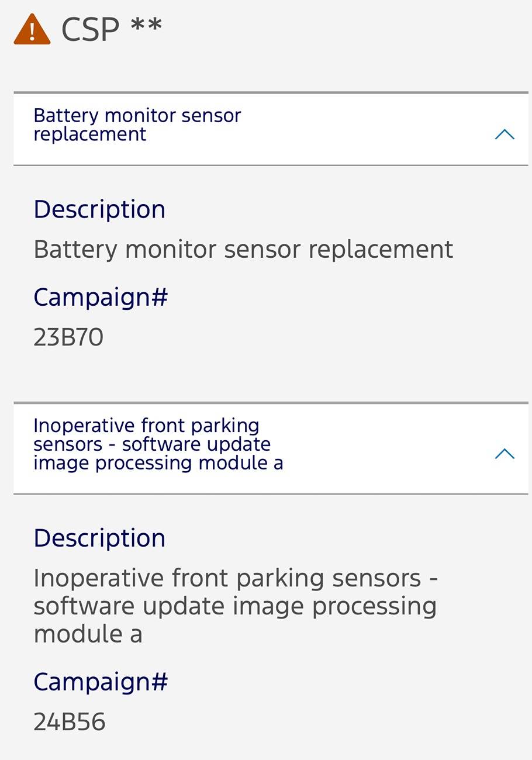The width and height of the screenshot is (532, 760).
Task: Collapse the Battery monitor sensor replacement section
Action: (505, 134)
